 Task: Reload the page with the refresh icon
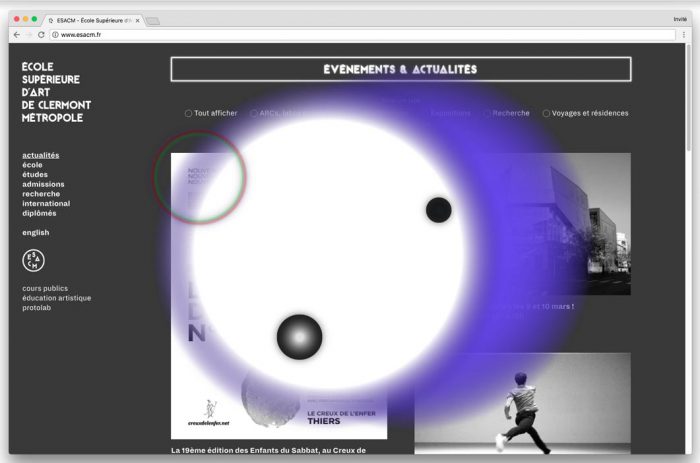click(x=41, y=34)
